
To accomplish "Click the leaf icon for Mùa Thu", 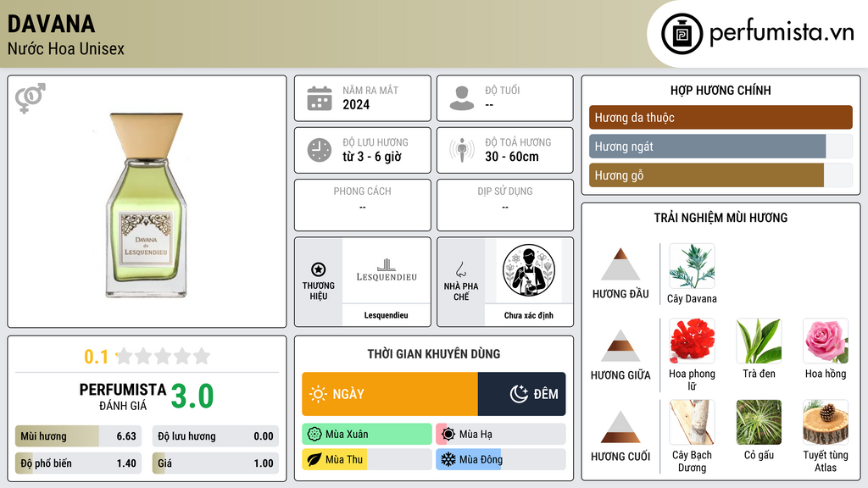I will [x=314, y=460].
